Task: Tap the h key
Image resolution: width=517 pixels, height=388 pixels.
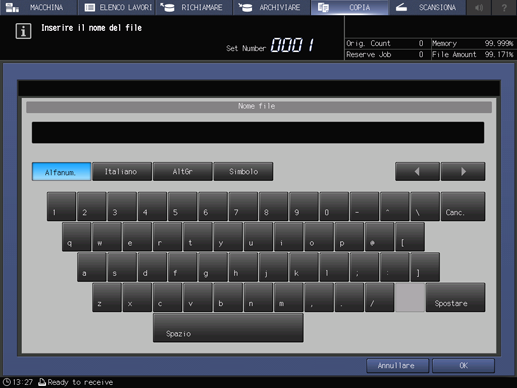Action: tap(243, 267)
